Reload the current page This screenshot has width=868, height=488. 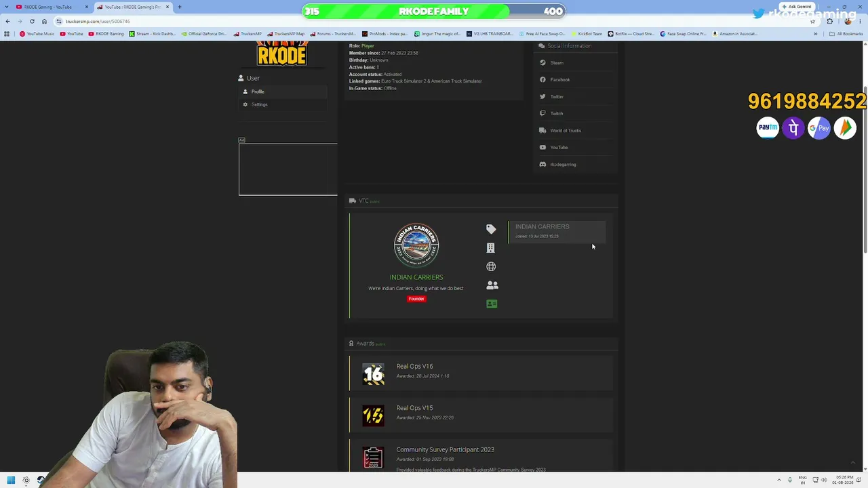[x=32, y=22]
